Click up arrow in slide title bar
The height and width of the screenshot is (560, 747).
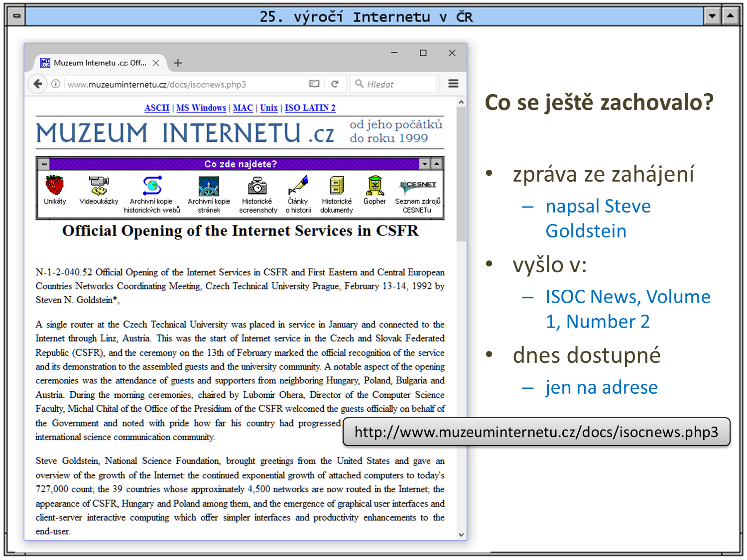point(730,16)
